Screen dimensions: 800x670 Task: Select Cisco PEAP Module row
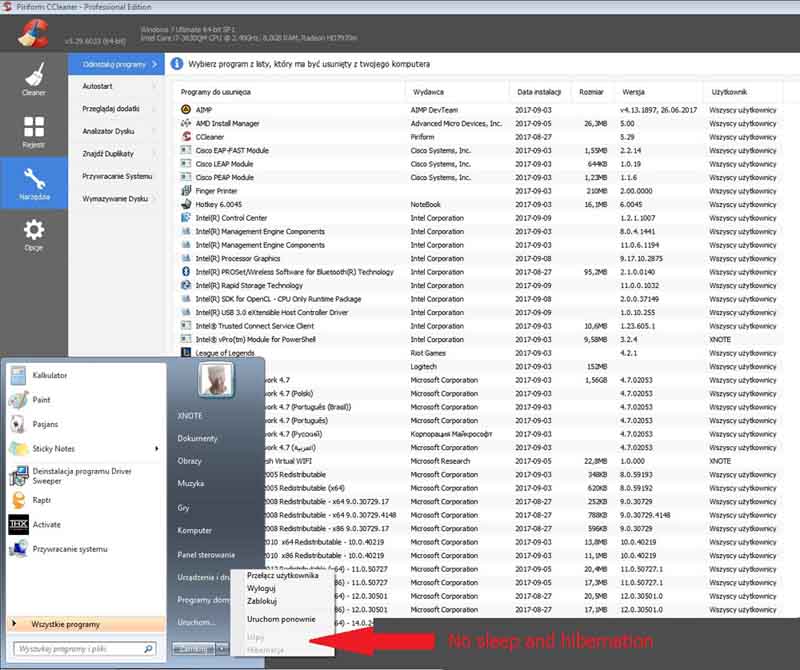click(478, 177)
